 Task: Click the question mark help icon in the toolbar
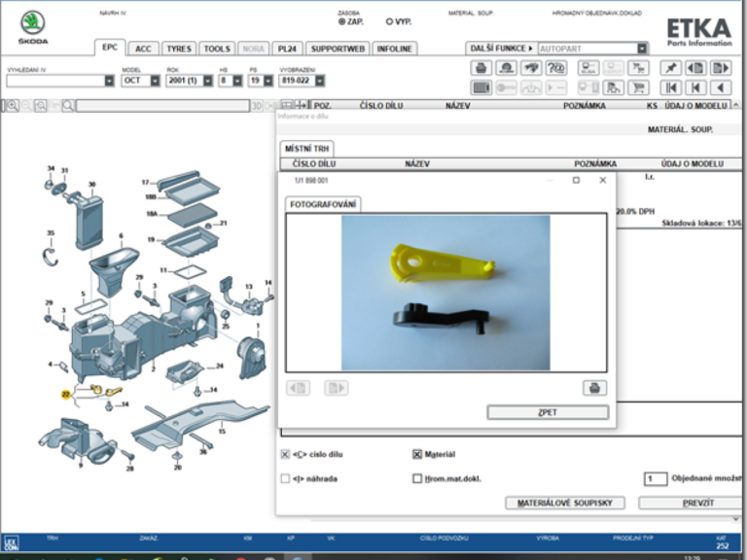point(556,68)
